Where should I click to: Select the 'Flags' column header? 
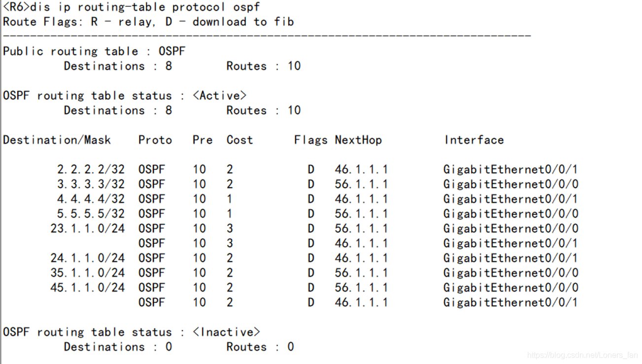[311, 140]
